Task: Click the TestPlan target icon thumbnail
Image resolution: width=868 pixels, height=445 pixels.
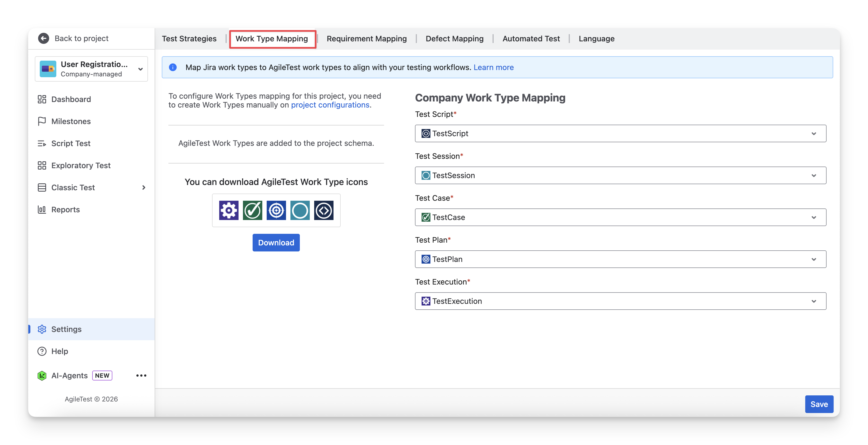Action: 276,210
